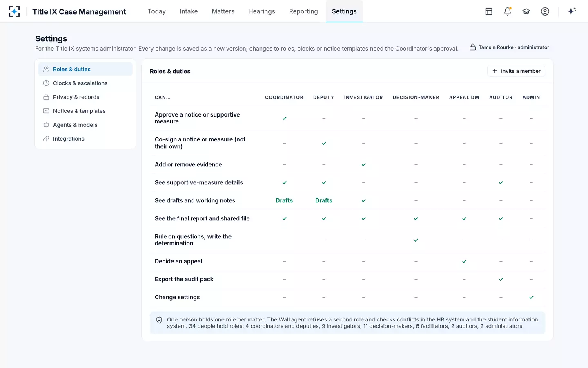The image size is (588, 368).
Task: Toggle Admin check for Change settings
Action: point(531,297)
